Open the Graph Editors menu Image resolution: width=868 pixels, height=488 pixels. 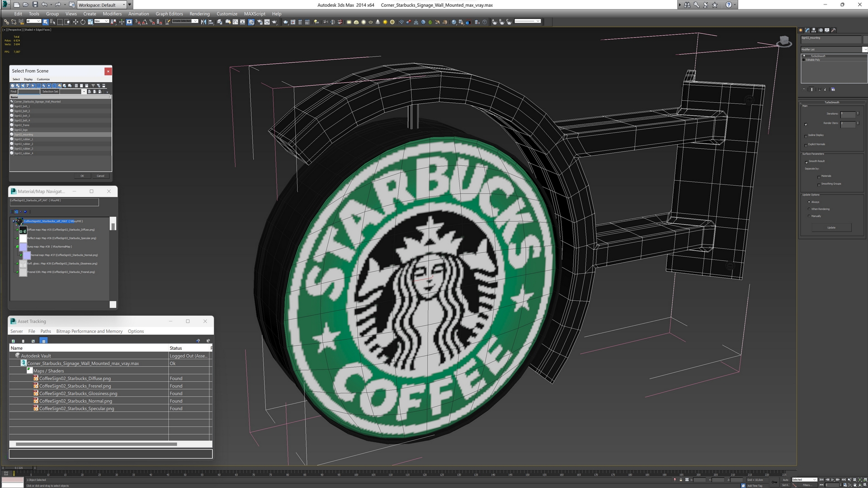coord(169,14)
